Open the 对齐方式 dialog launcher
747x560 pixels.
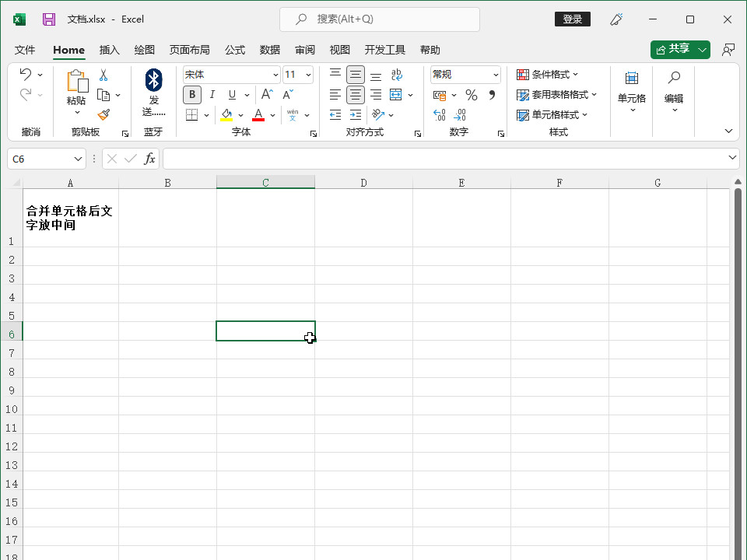418,134
